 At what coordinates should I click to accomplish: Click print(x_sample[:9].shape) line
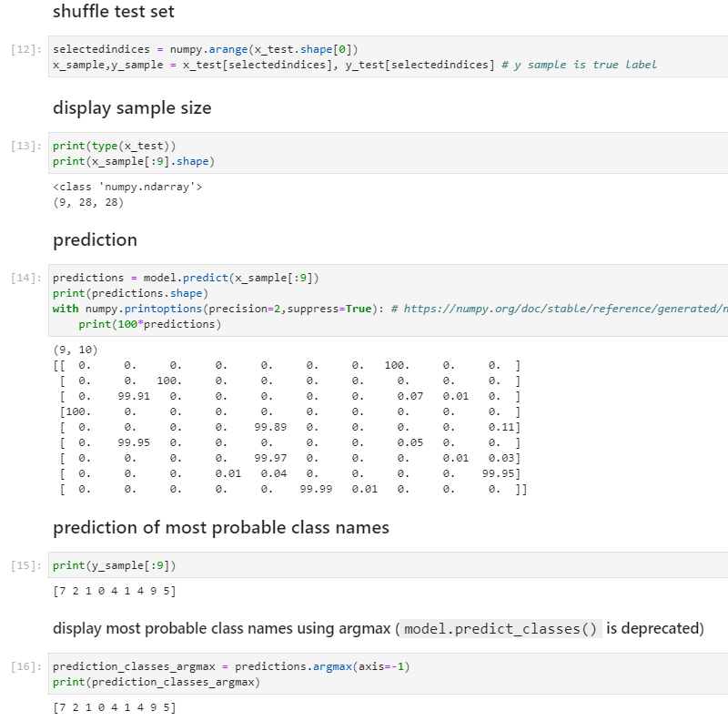point(134,161)
